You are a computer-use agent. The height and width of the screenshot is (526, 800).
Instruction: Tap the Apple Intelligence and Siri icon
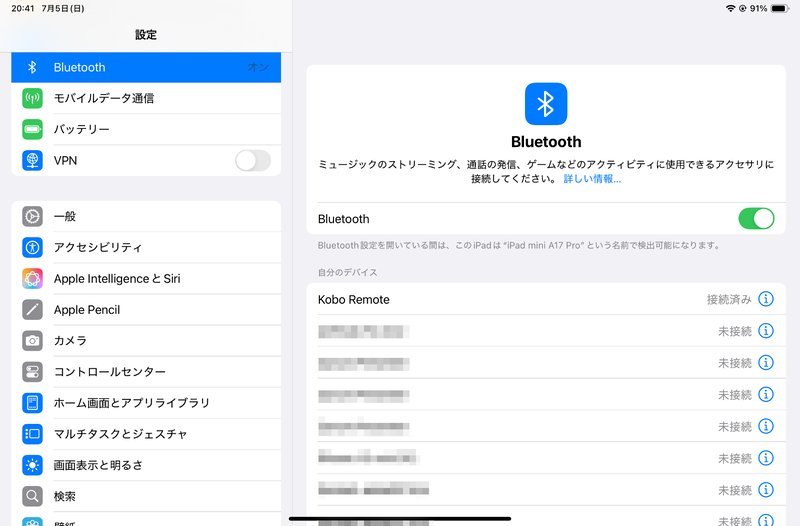coord(32,279)
